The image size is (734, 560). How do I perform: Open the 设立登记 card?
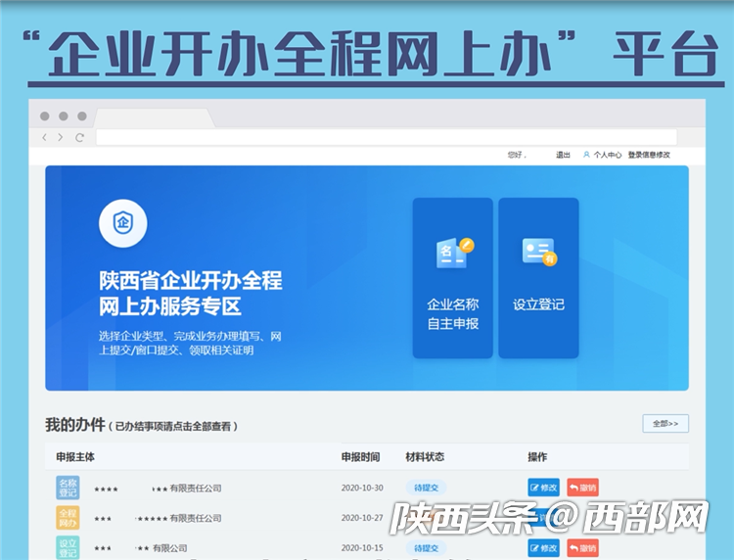(x=538, y=278)
